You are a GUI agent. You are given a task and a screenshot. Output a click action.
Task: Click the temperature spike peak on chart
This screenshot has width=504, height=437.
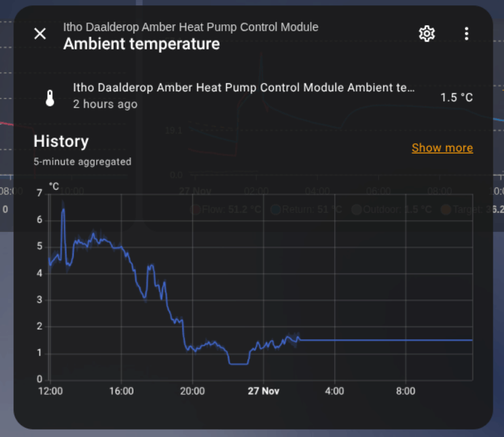coord(63,210)
